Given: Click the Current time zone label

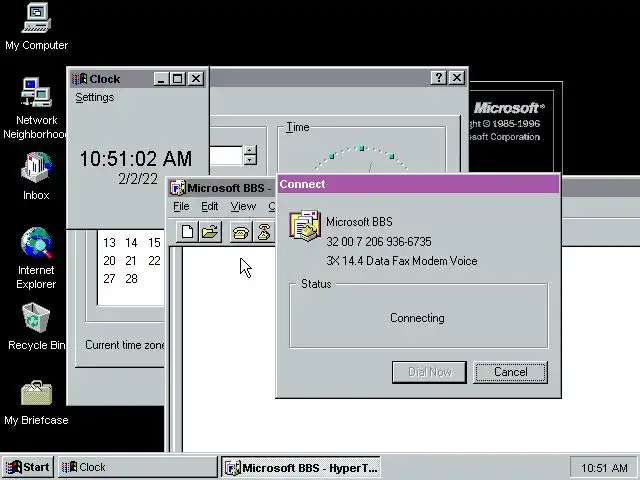Looking at the screenshot, I should 124,345.
